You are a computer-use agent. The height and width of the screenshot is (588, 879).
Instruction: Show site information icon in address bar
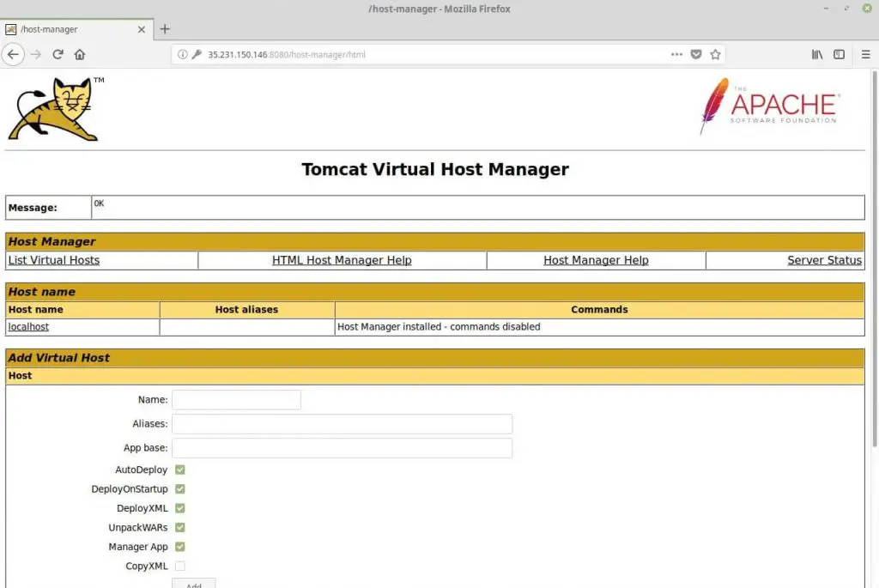click(x=182, y=54)
